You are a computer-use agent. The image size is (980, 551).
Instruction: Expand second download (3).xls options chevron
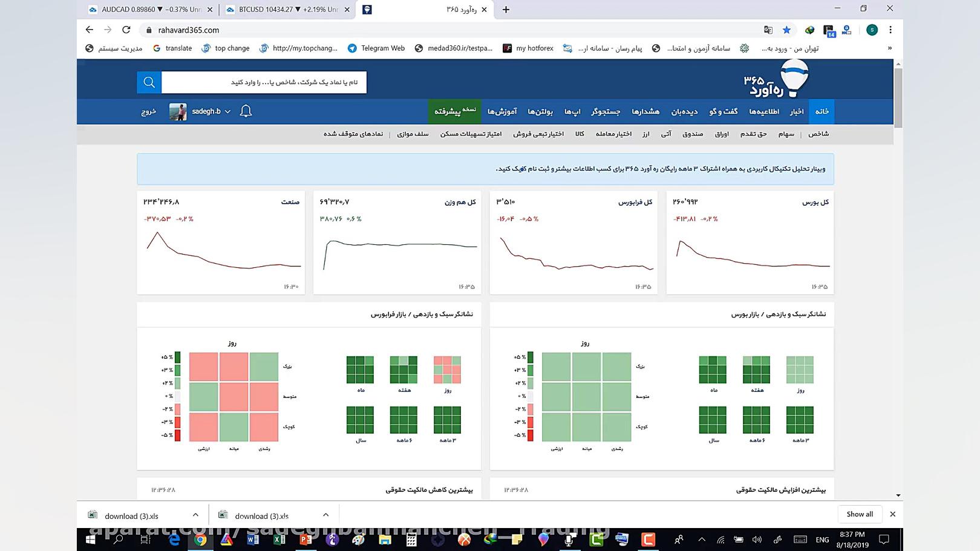325,515
